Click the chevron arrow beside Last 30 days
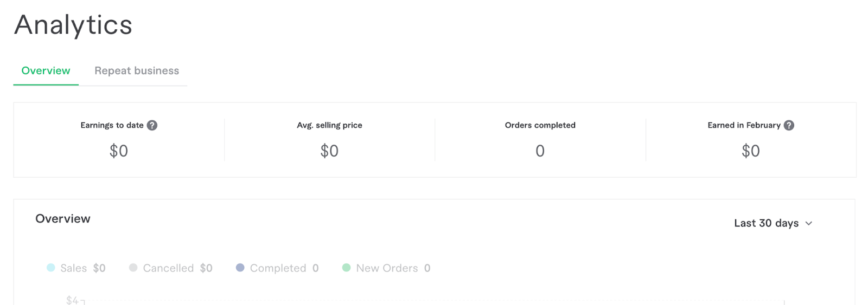This screenshot has width=868, height=305. 809,223
